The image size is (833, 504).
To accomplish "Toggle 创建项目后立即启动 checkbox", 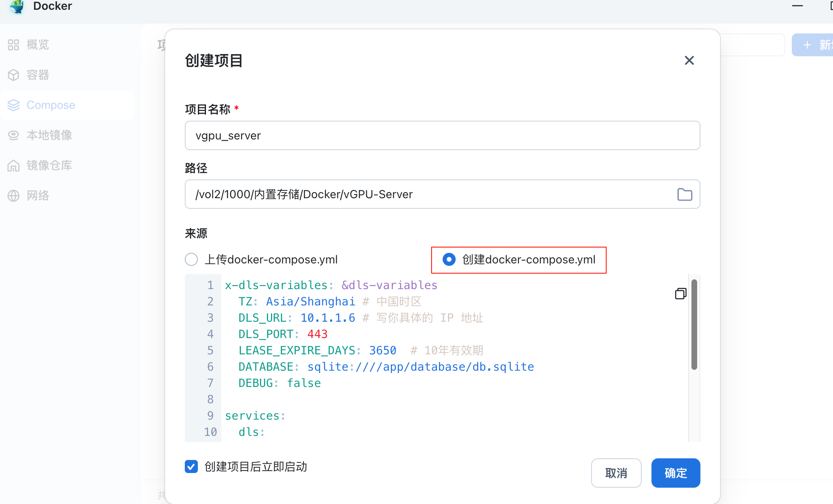I will (x=191, y=466).
